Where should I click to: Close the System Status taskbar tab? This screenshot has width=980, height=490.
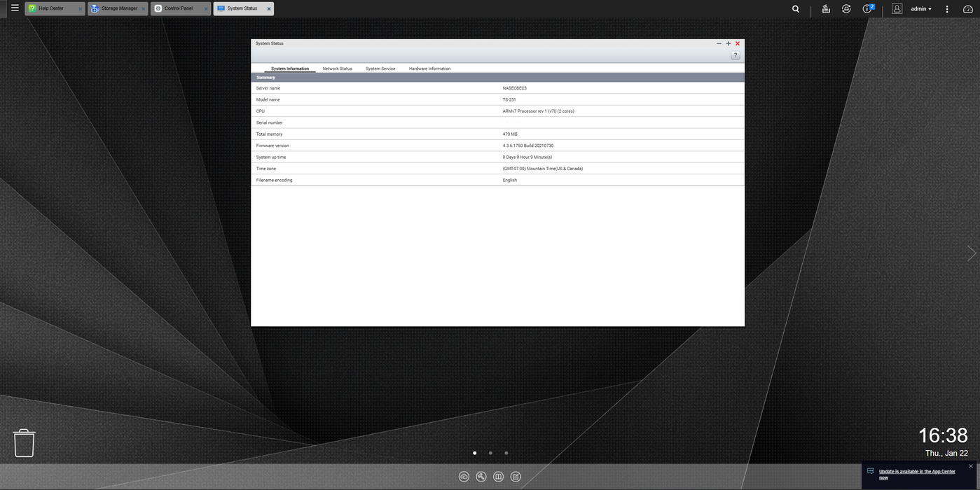(269, 9)
